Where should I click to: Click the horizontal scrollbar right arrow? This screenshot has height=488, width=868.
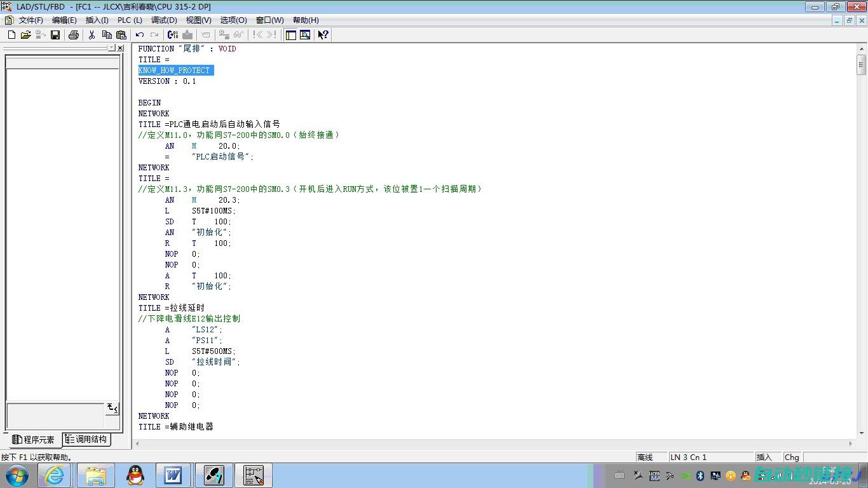pos(851,444)
